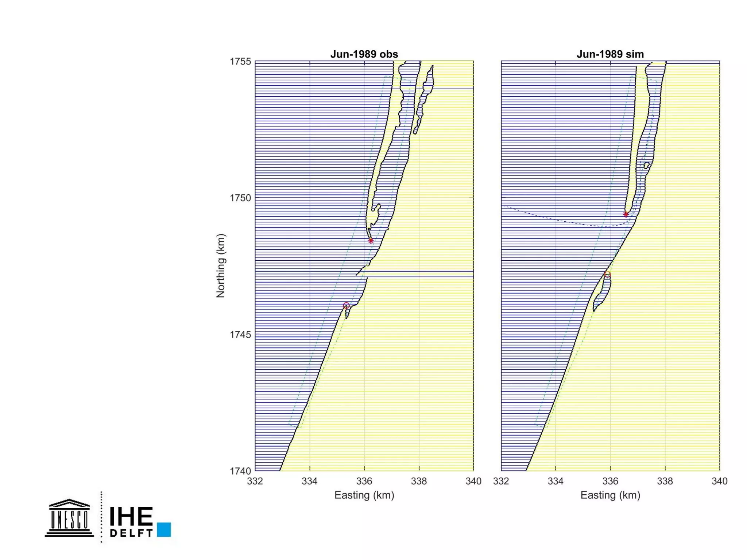
Task: Click the 'Northing (km)' axis label
Action: pyautogui.click(x=221, y=266)
